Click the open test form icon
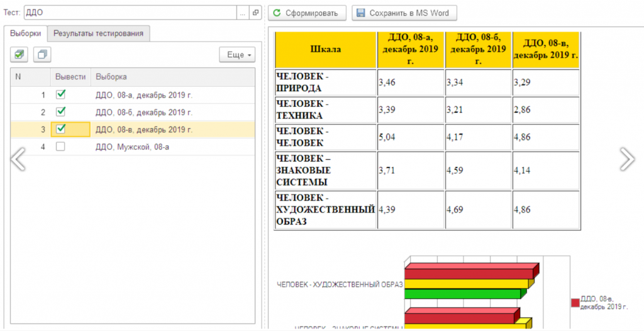The image size is (644, 331). pos(255,13)
